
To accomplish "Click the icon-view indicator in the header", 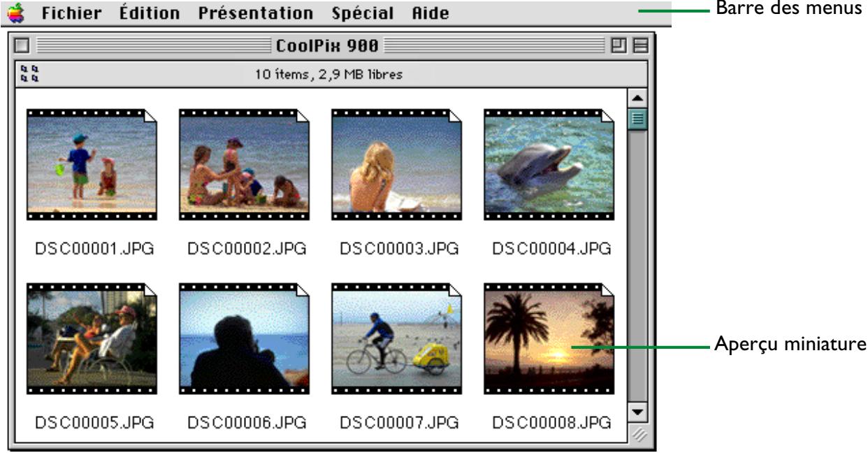I will pos(31,74).
